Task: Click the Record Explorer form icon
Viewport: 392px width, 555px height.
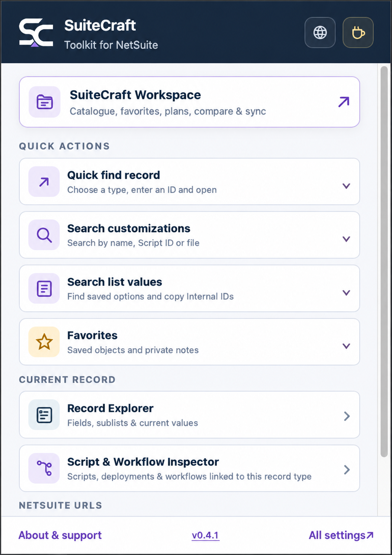Action: point(44,415)
